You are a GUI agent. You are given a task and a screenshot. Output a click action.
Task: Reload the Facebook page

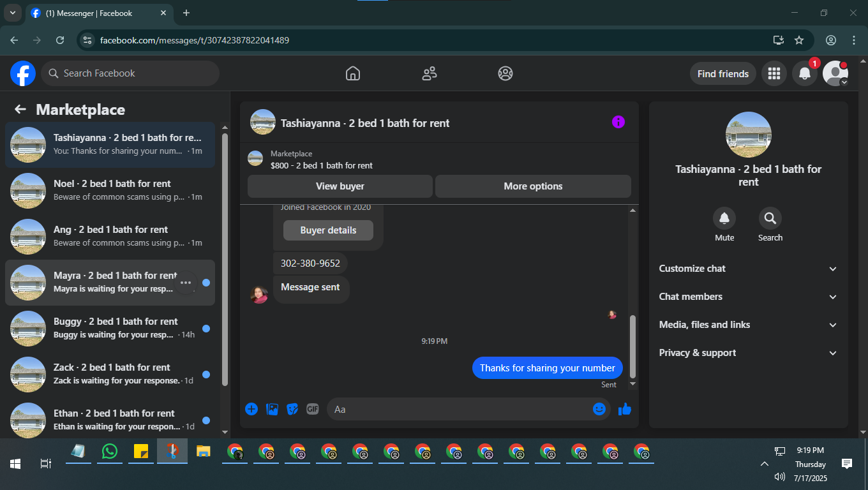[60, 40]
